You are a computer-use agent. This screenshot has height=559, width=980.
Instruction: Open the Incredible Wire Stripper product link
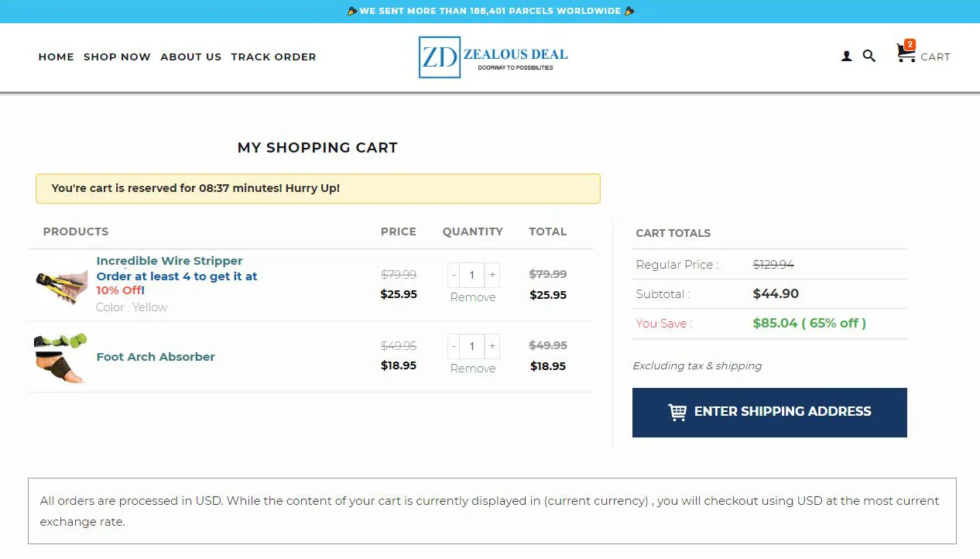click(x=170, y=261)
